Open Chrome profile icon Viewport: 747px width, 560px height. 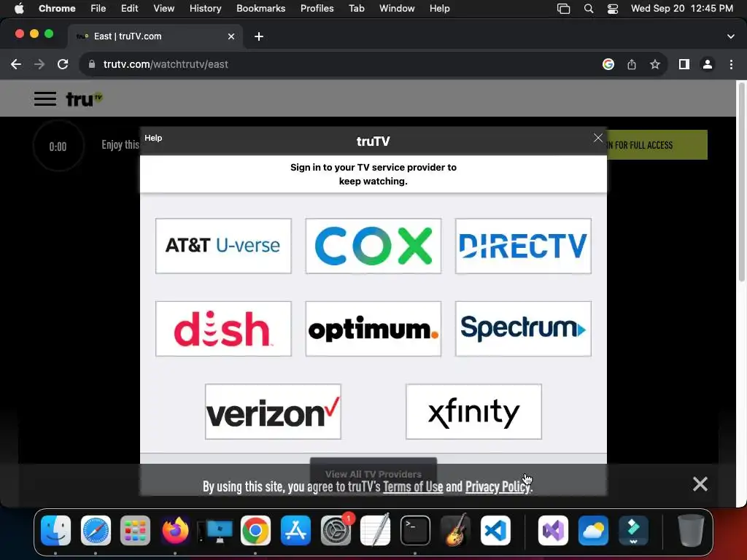[x=708, y=64]
